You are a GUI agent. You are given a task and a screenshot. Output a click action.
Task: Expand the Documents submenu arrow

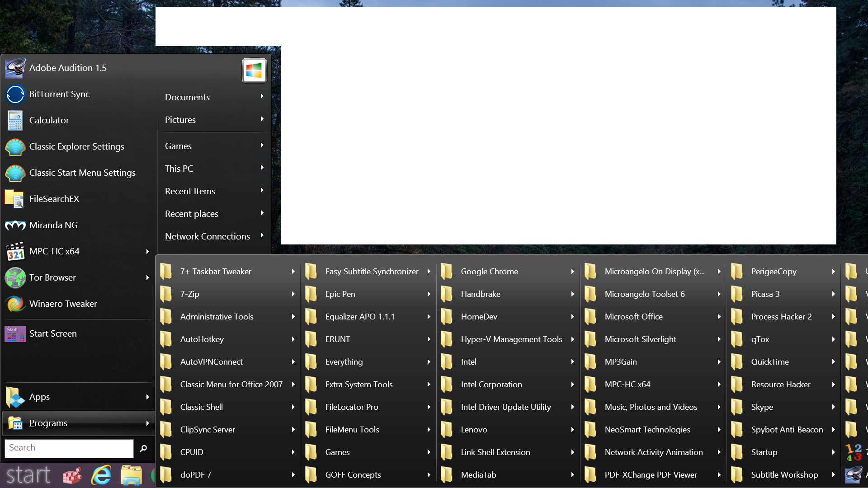pos(262,96)
